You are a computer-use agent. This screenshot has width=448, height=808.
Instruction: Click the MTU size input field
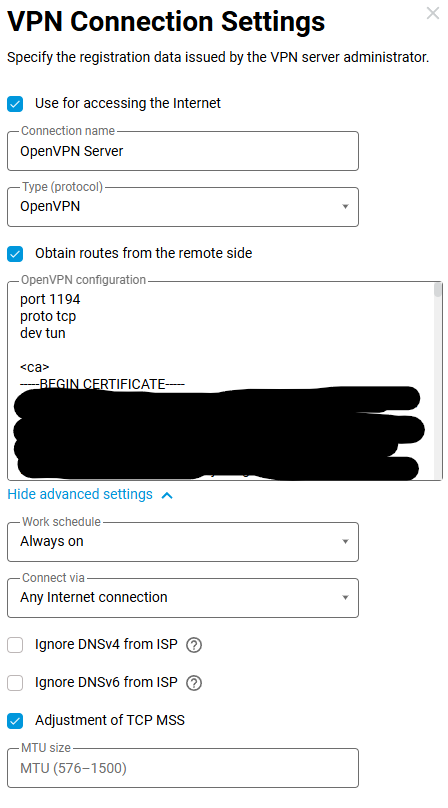click(x=182, y=768)
